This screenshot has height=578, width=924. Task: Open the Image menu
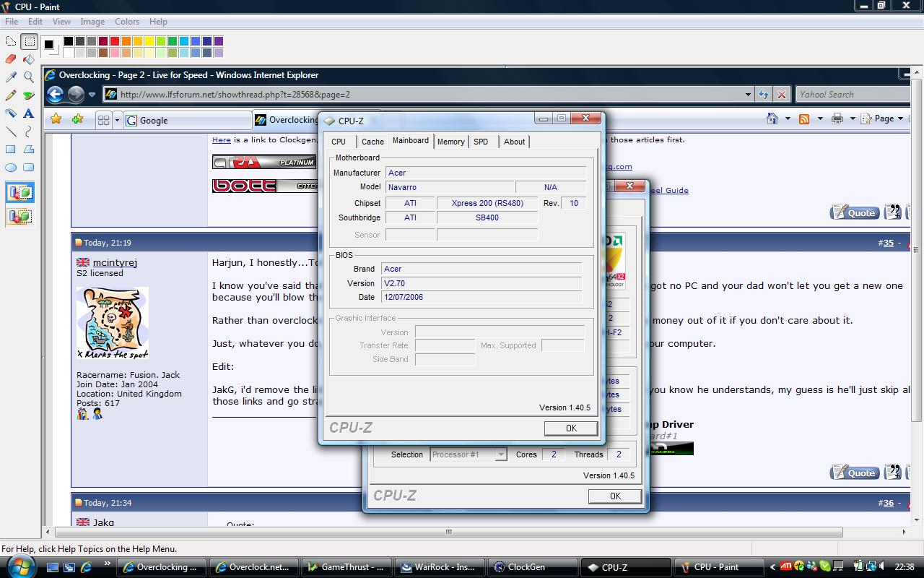pyautogui.click(x=92, y=22)
